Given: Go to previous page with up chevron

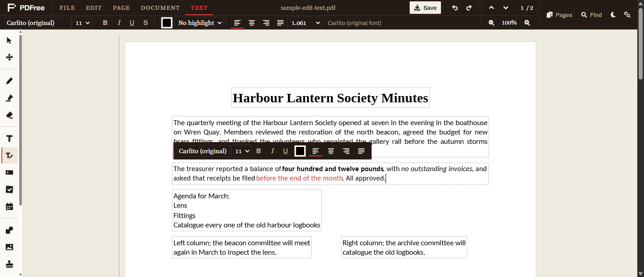Looking at the screenshot, I should click(491, 8).
